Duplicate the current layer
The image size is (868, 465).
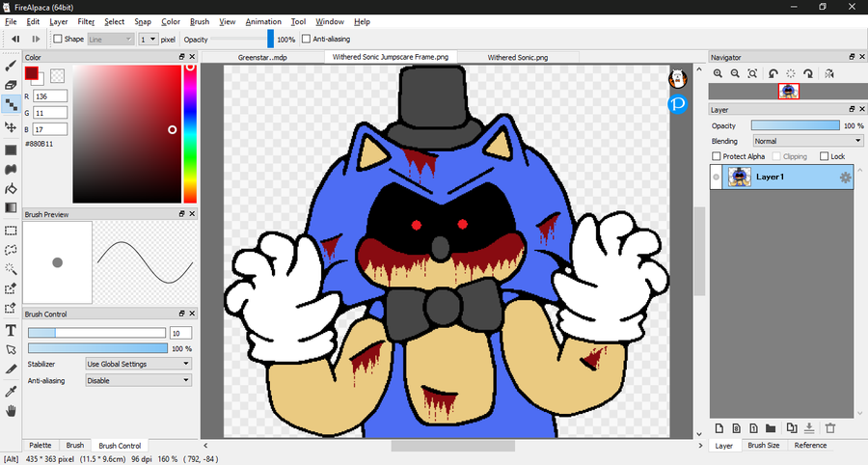(x=792, y=428)
